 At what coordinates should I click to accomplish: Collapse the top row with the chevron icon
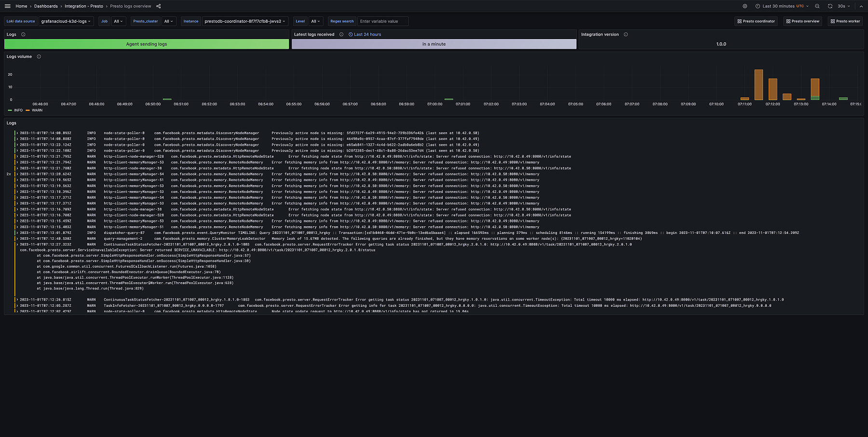click(861, 6)
